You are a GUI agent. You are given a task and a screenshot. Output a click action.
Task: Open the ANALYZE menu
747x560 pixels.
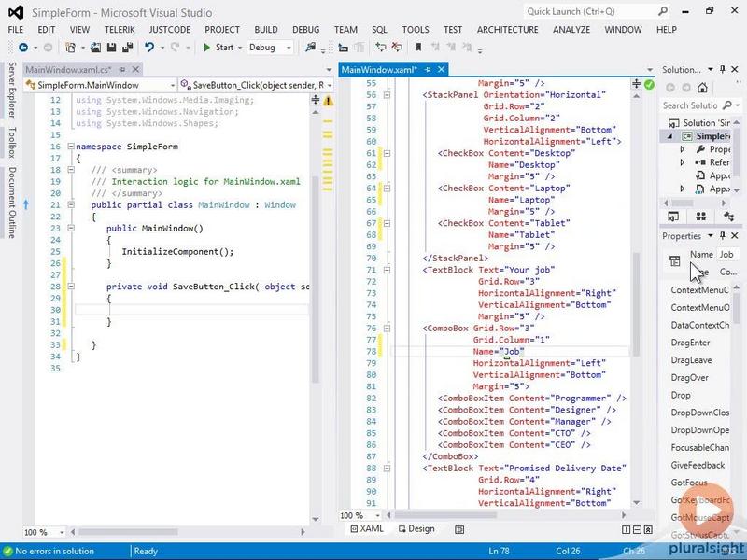pos(571,30)
